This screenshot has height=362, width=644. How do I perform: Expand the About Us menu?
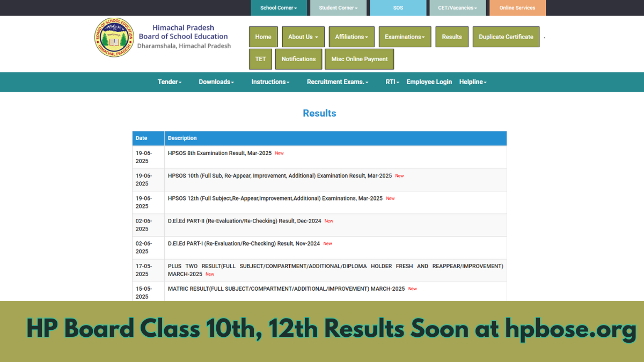pos(303,36)
